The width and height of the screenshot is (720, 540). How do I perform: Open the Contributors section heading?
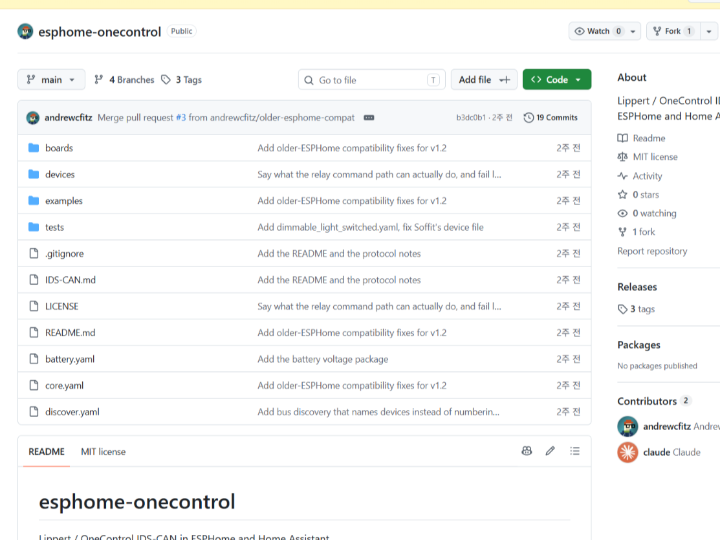[647, 401]
